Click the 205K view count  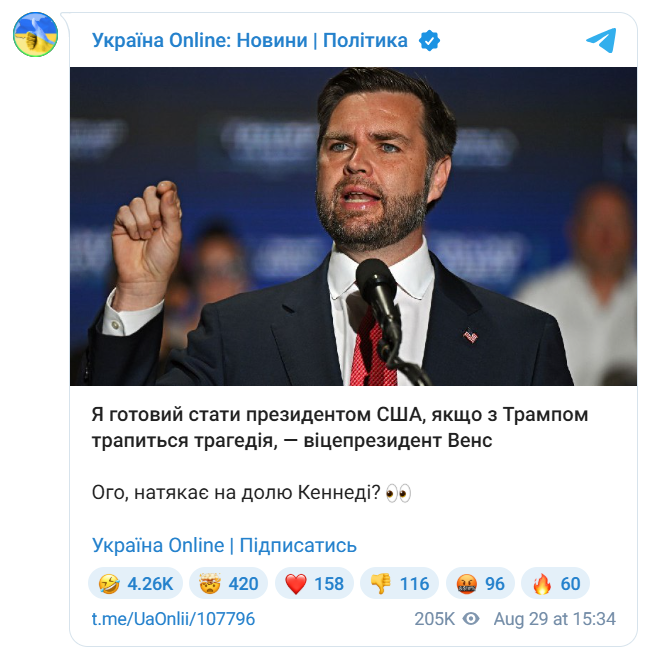coord(434,619)
